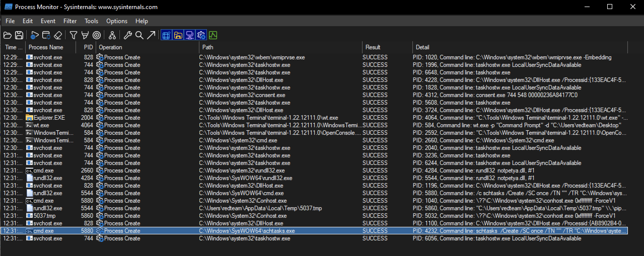Image resolution: width=644 pixels, height=256 pixels.
Task: Select the row with path C:\Windows\System32\cmd.exe
Action: 314,140
